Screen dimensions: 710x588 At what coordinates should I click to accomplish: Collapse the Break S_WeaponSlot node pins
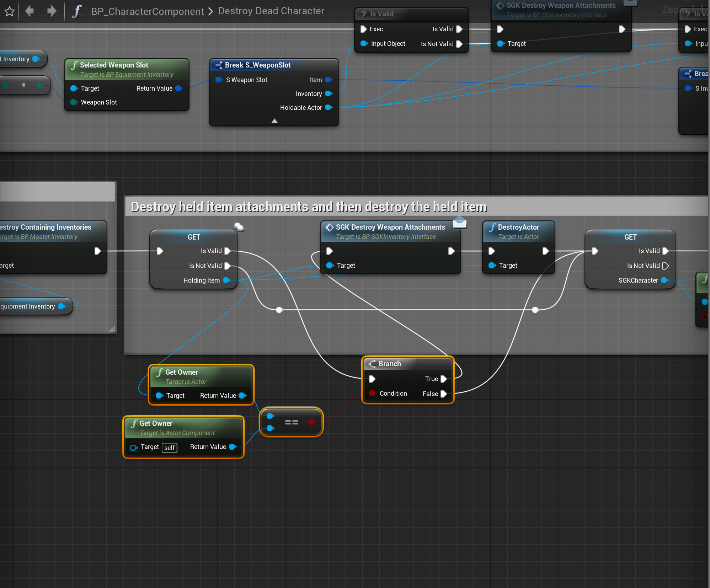pos(274,121)
